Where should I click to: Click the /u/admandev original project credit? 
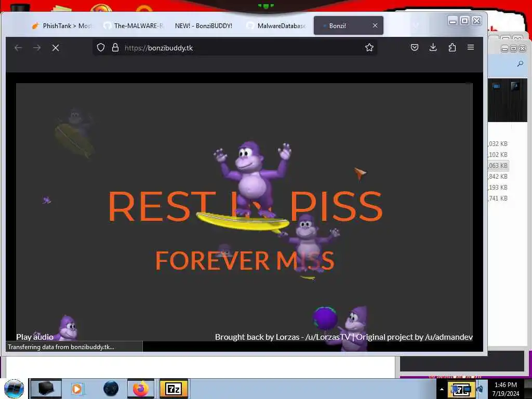[x=448, y=337]
